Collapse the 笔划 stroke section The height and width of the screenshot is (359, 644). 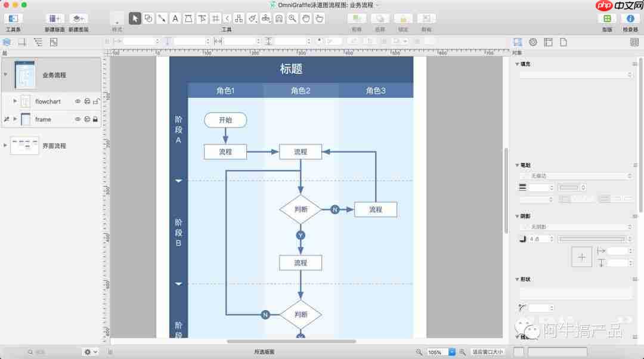[517, 165]
